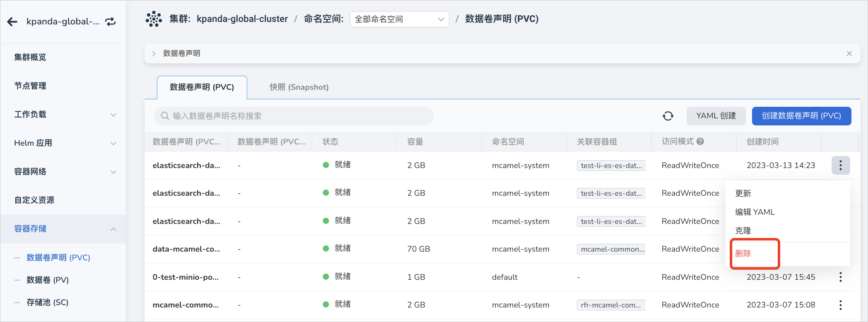Image resolution: width=868 pixels, height=322 pixels.
Task: Open the 全部命名空间 namespace dropdown
Action: click(x=400, y=19)
